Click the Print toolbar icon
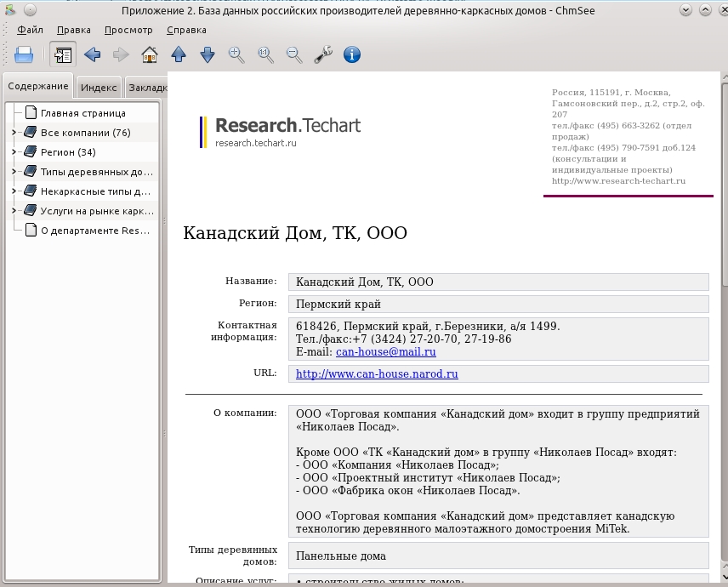This screenshot has height=587, width=728. [24, 54]
